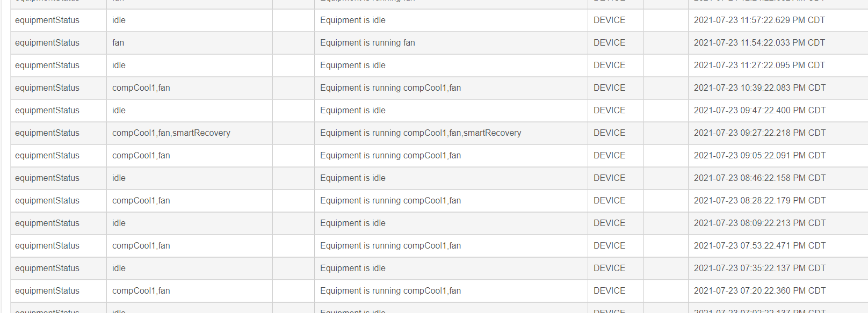Screen dimensions: 868x313
Task: Click the timestamp 2021-07-23 11:57:22.629 PM CDT
Action: tap(759, 20)
